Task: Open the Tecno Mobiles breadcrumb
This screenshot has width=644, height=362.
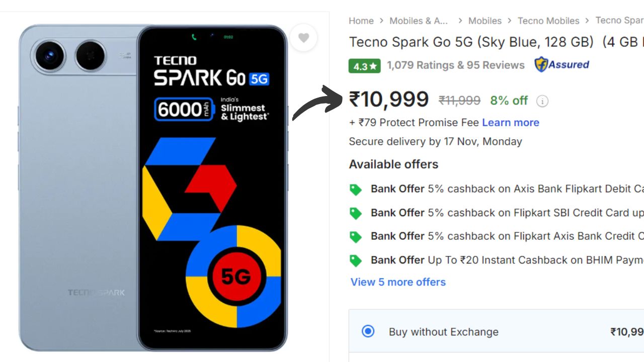Action: coord(548,21)
